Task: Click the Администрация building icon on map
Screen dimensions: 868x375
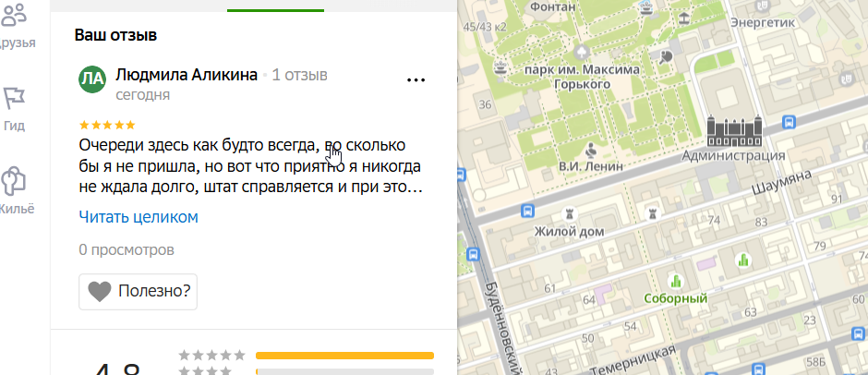Action: (735, 131)
